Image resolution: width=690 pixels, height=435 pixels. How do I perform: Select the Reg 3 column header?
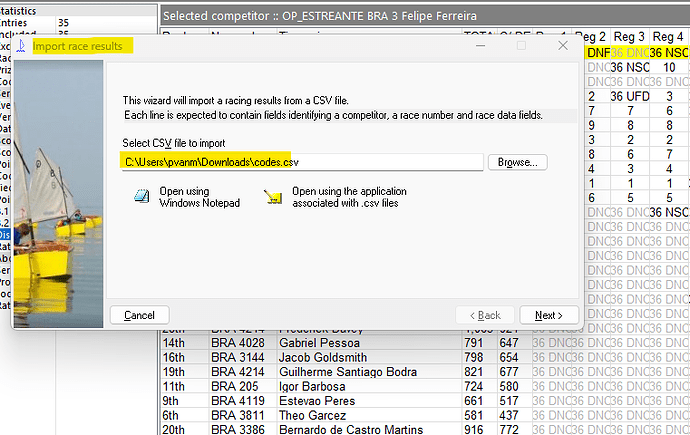pos(630,36)
